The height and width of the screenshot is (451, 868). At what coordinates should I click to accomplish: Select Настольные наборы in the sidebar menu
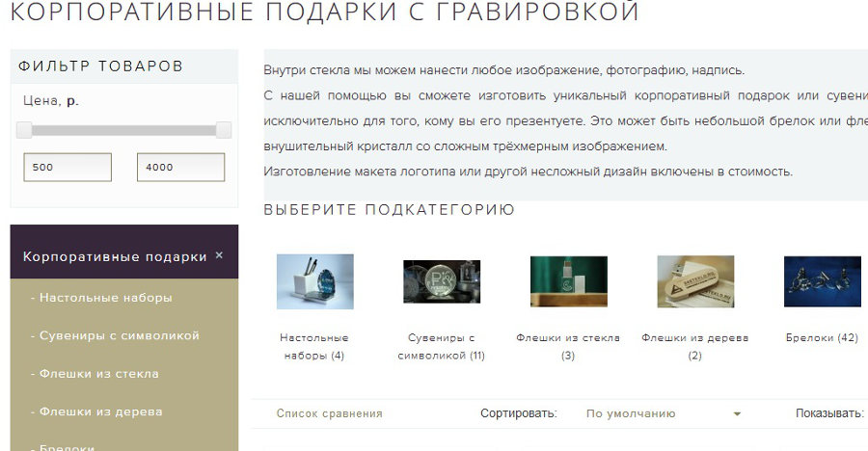click(x=106, y=298)
